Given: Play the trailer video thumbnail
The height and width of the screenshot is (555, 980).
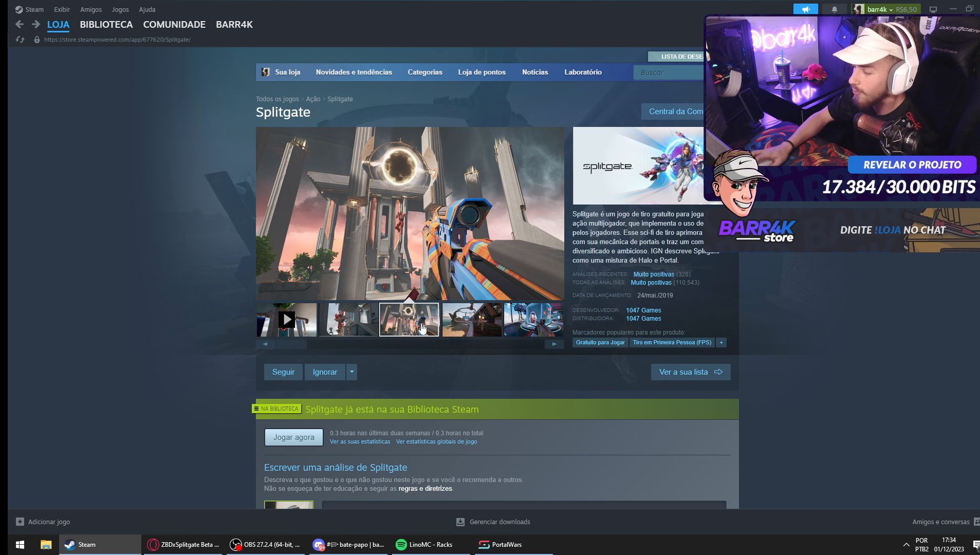Looking at the screenshot, I should [287, 320].
